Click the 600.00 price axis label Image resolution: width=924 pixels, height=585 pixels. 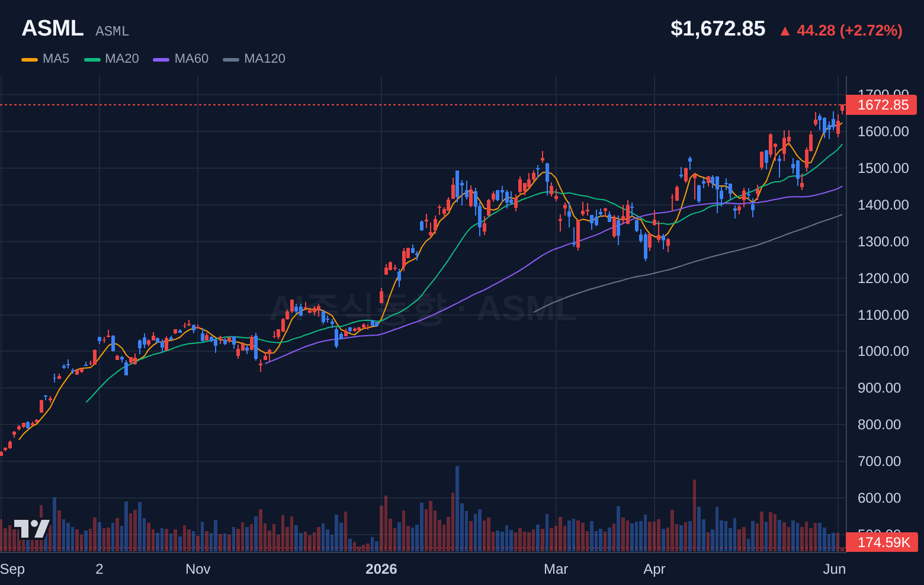pyautogui.click(x=879, y=498)
